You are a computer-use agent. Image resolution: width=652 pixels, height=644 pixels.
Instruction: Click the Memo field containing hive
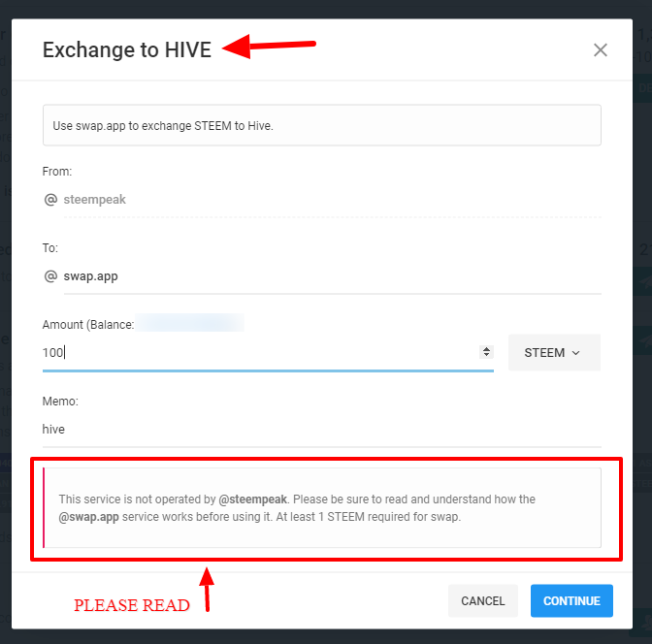[320, 429]
